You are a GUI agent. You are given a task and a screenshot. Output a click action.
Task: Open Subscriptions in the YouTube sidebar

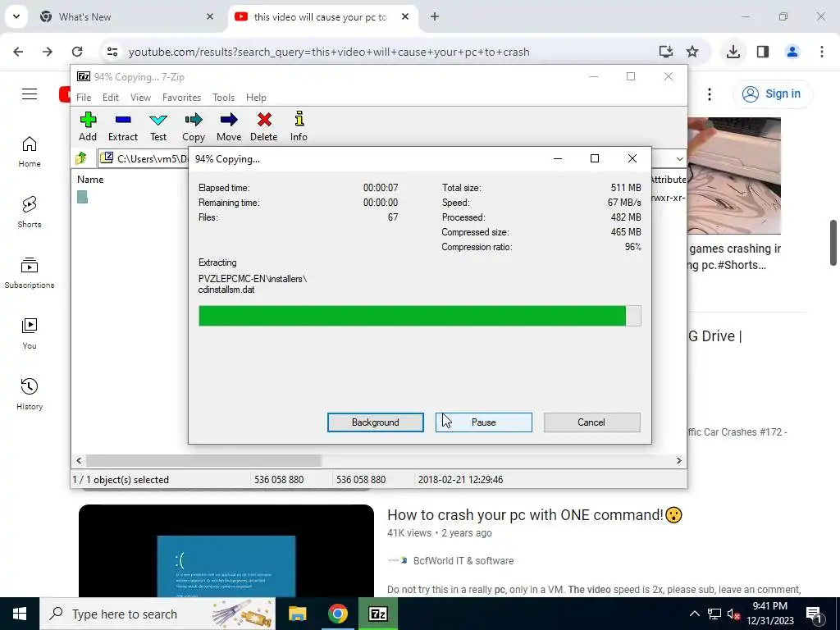(30, 273)
